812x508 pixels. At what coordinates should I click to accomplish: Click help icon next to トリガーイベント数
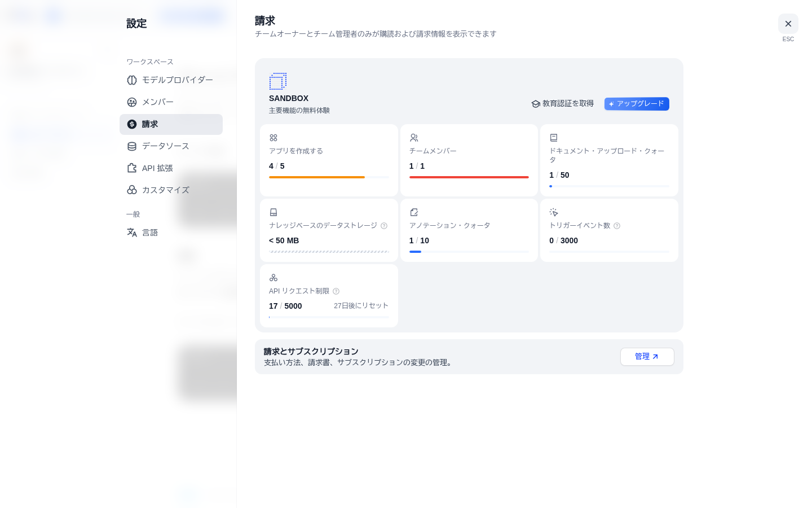point(617,226)
